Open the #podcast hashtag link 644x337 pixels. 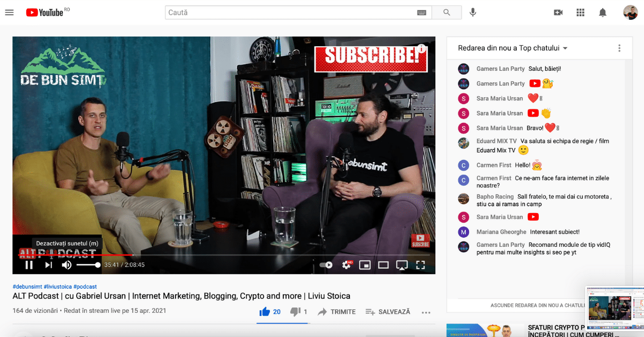pos(85,287)
